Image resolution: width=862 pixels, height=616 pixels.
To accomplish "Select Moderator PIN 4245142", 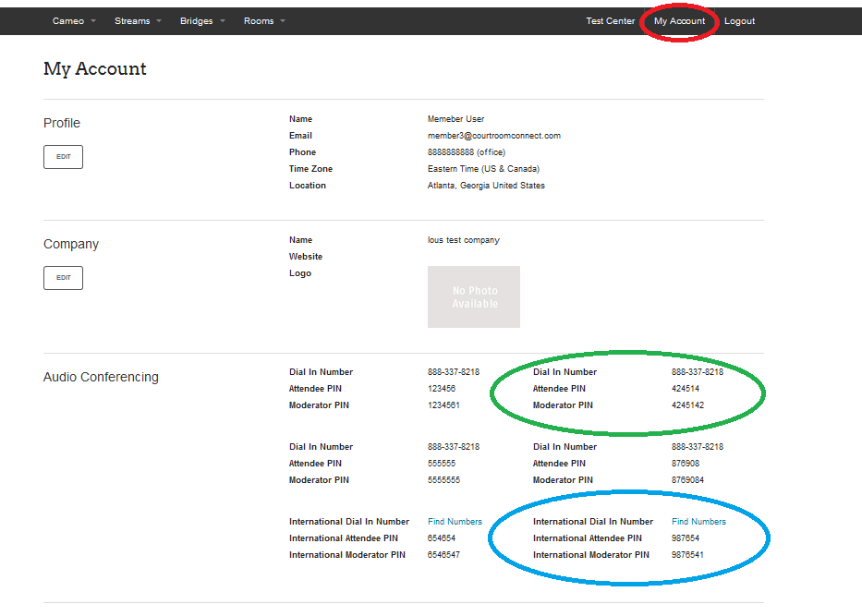I will 687,405.
